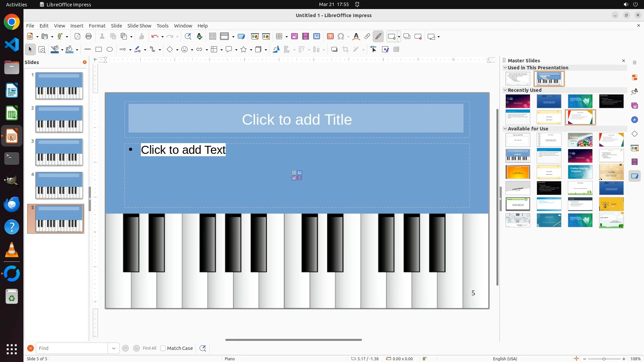The image size is (644, 362).
Task: Click the Insert Table icon
Action: pos(279,37)
